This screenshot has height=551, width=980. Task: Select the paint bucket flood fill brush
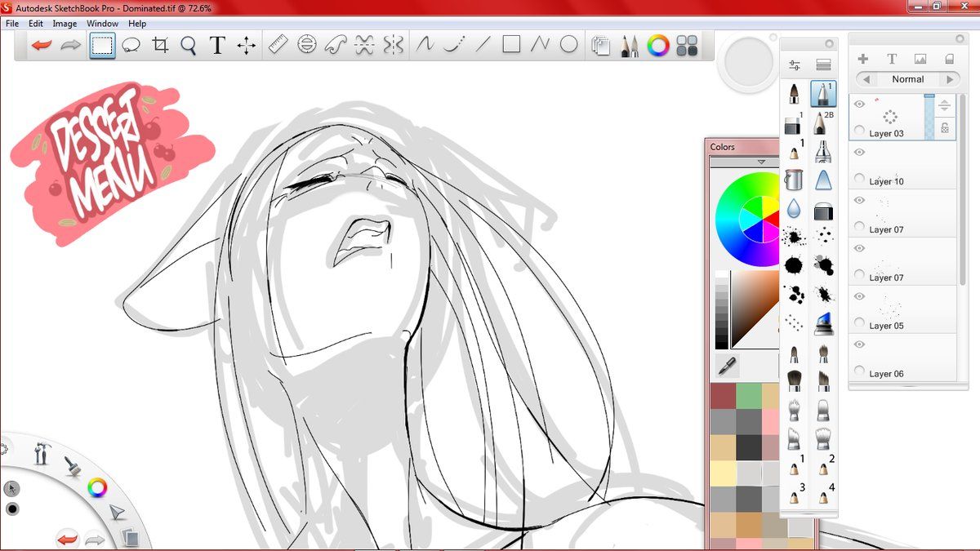794,180
